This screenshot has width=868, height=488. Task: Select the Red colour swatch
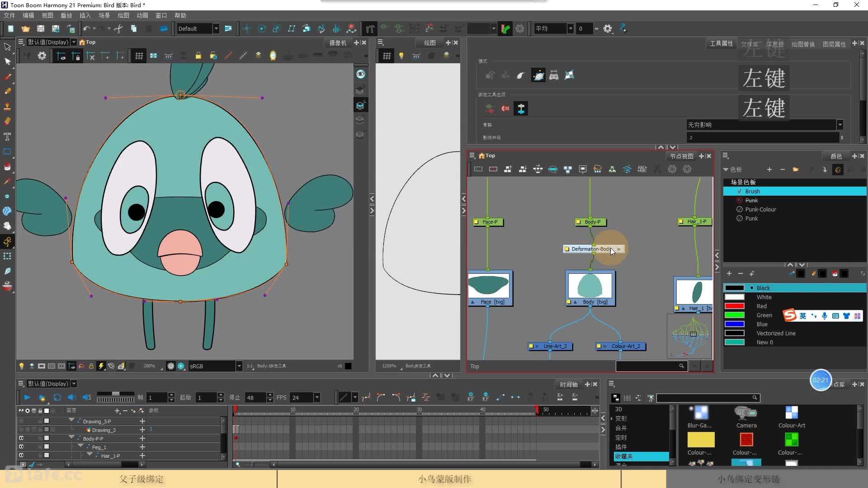[735, 306]
